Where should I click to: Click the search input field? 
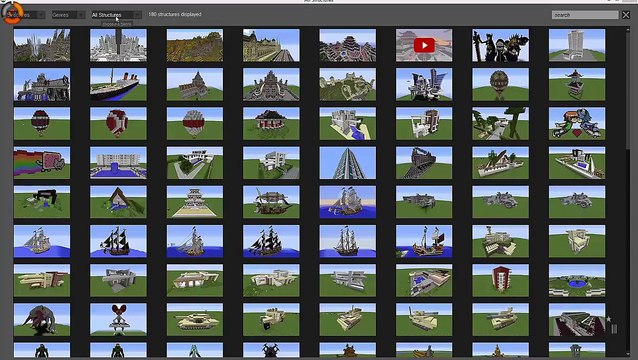click(x=585, y=15)
